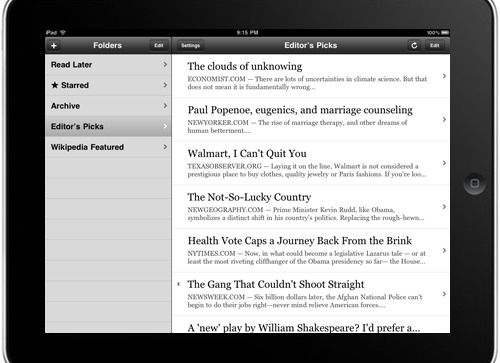Tap the Folders header title
500x363 pixels.
pyautogui.click(x=107, y=45)
